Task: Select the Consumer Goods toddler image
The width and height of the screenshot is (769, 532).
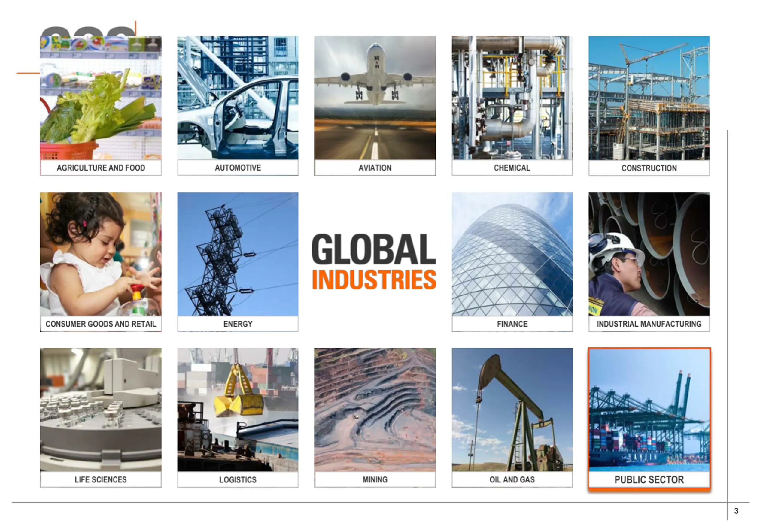Action: [x=100, y=254]
